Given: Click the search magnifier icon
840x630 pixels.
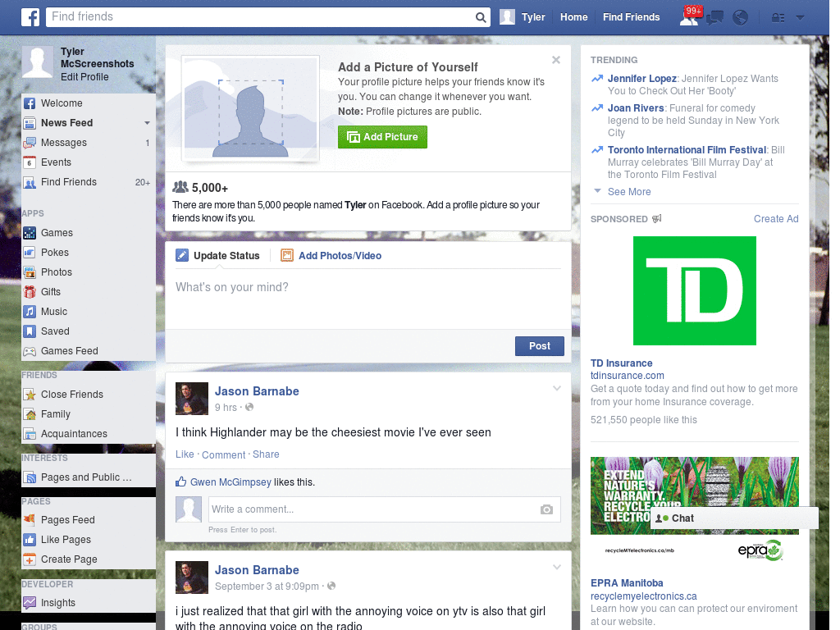Looking at the screenshot, I should [481, 17].
